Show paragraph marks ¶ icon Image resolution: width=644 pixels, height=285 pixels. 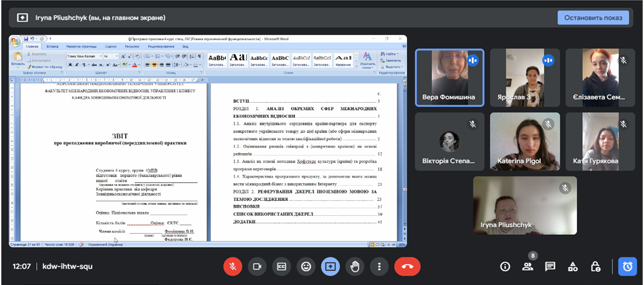pos(200,56)
